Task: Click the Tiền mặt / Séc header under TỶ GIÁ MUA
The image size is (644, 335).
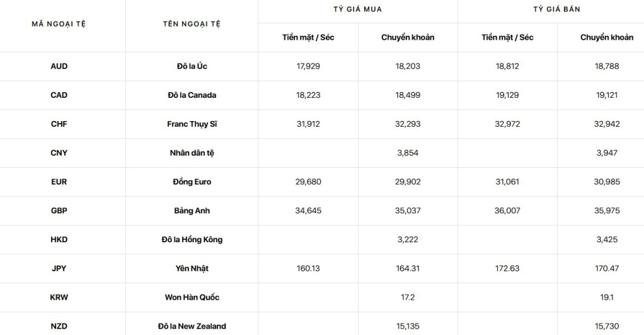Action: tap(308, 37)
